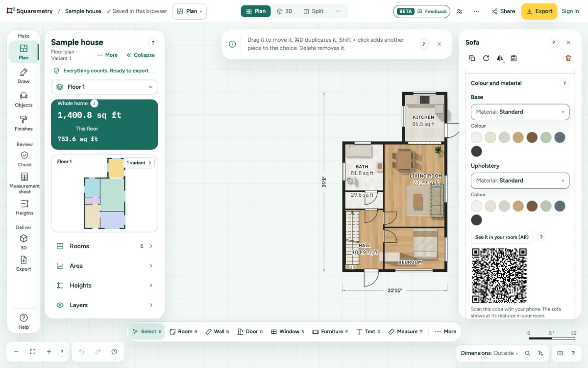Click the Sign in link
This screenshot has height=368, width=588.
[x=570, y=11]
